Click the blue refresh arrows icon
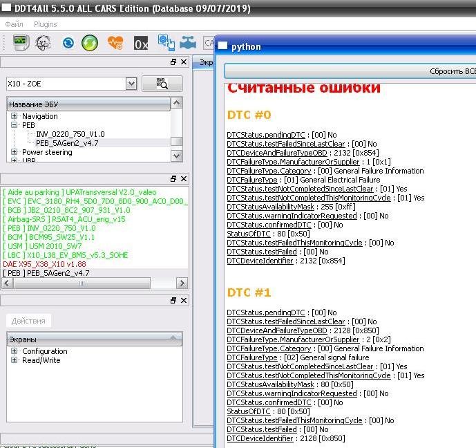Image resolution: width=476 pixels, height=448 pixels. pyautogui.click(x=68, y=43)
